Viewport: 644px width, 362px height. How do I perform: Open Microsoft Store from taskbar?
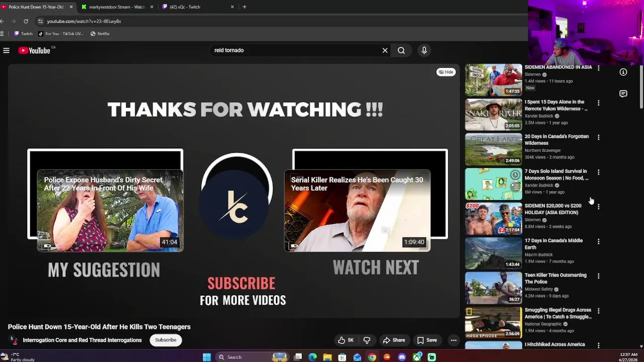[342, 357]
